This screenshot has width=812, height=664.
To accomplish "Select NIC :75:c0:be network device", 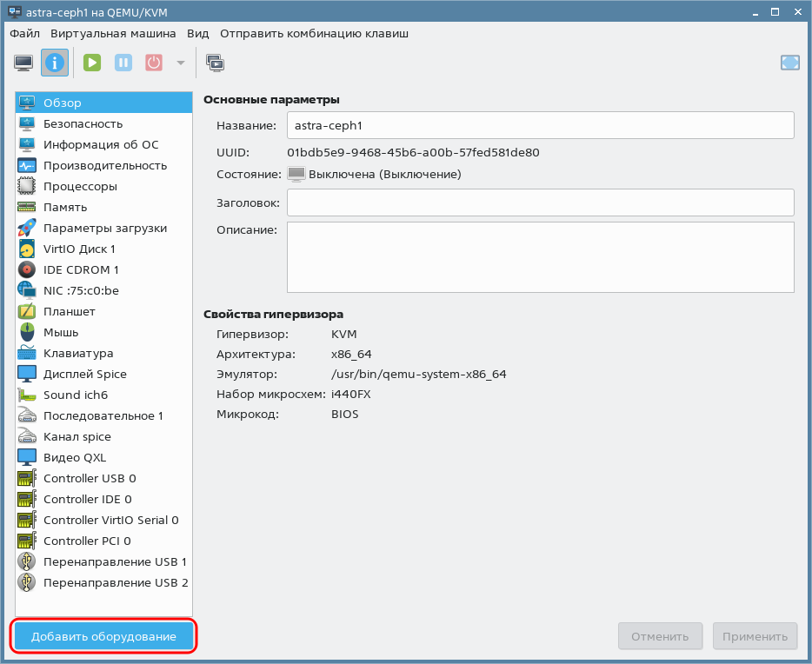I will pos(81,290).
